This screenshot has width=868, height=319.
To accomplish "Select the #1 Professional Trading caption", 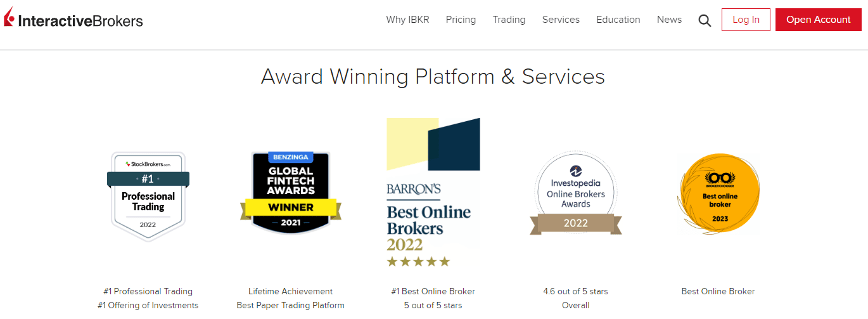I will [148, 291].
